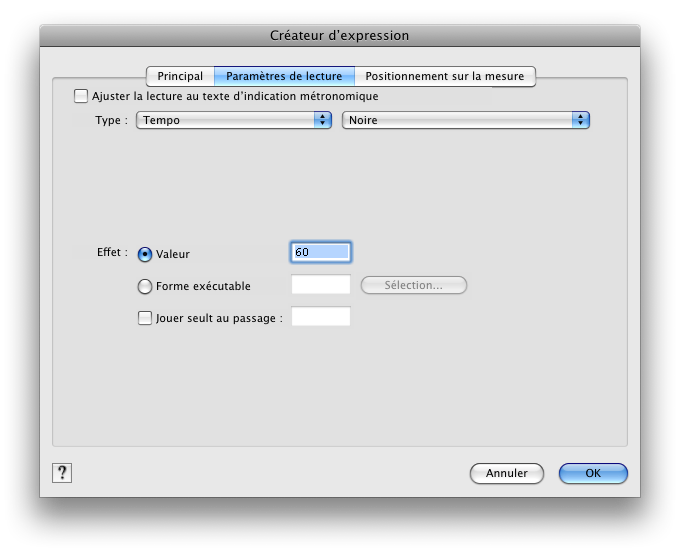
Task: Click the Effet label text
Action: [112, 252]
